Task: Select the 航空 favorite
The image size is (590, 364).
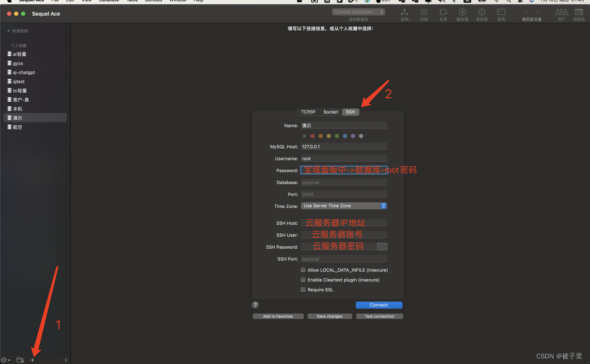Action: coord(35,127)
